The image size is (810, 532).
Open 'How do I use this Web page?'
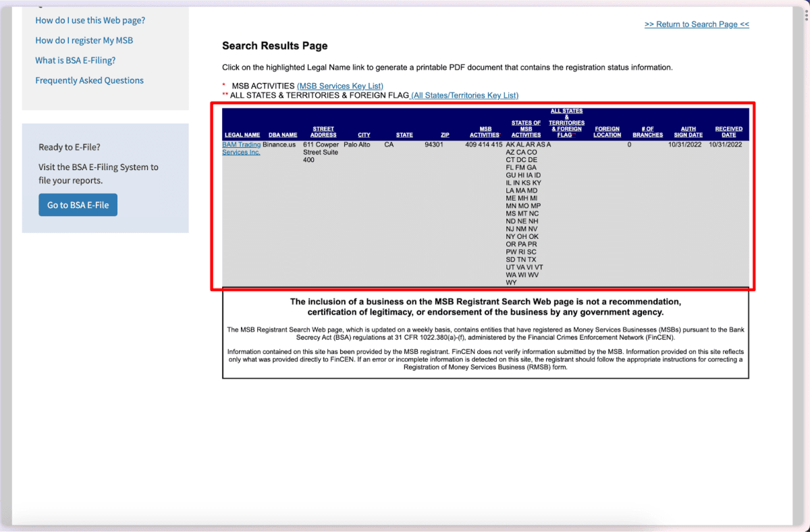coord(90,20)
